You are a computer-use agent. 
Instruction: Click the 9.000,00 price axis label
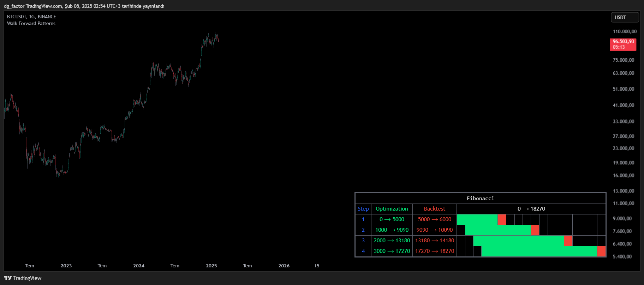pos(622,218)
